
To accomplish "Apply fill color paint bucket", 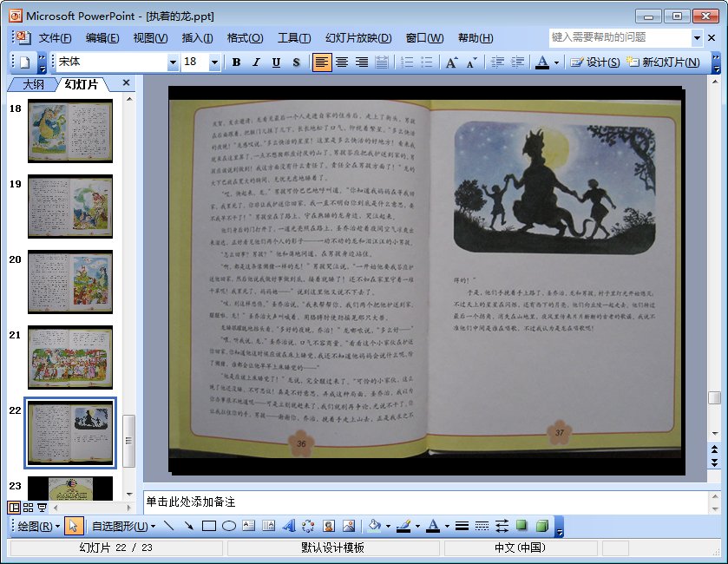I will (x=374, y=526).
